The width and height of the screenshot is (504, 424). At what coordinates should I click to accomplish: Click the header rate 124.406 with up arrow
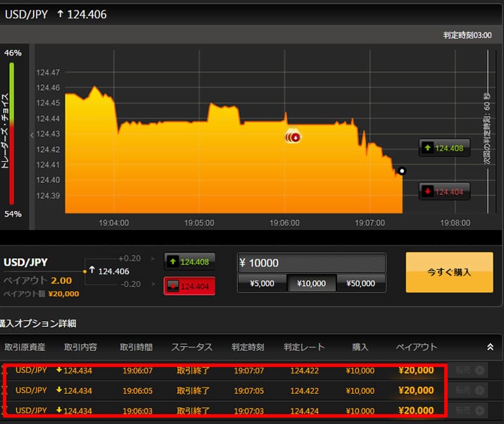tap(82, 14)
